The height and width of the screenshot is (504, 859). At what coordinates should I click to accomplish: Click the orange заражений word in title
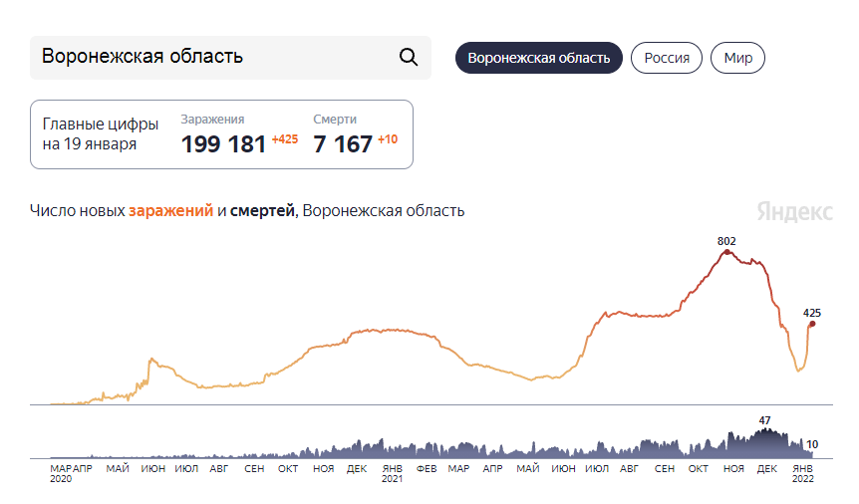coord(170,211)
